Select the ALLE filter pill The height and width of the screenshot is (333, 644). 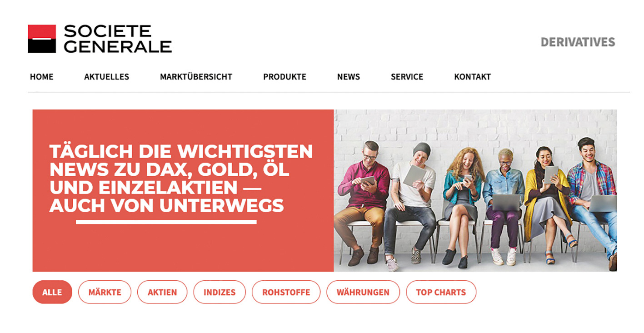52,292
